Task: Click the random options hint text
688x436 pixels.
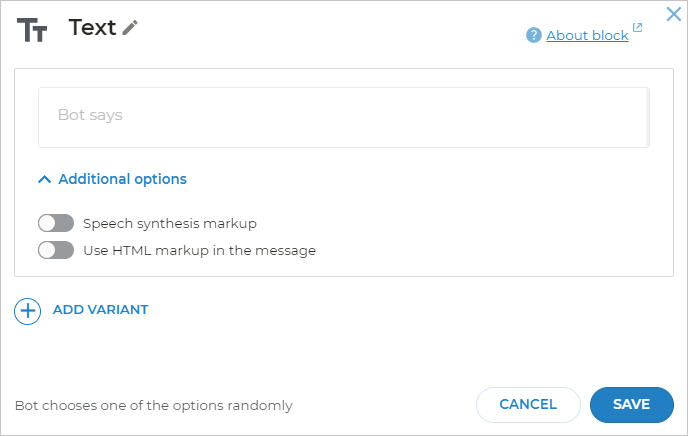Action: pos(154,406)
